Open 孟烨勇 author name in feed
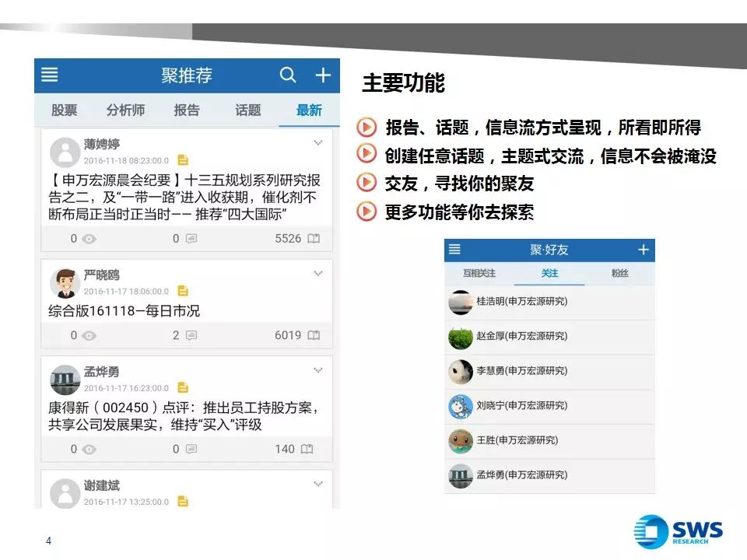 101,372
